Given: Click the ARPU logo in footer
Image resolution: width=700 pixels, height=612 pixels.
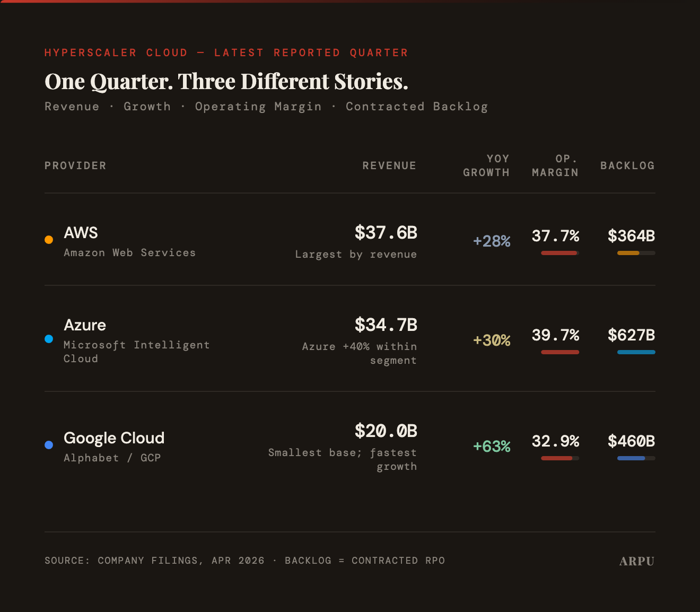Looking at the screenshot, I should pyautogui.click(x=637, y=561).
